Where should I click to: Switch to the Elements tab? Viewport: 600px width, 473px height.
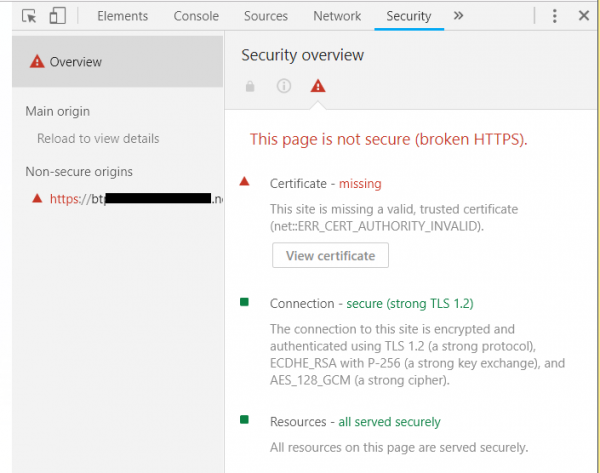[123, 16]
